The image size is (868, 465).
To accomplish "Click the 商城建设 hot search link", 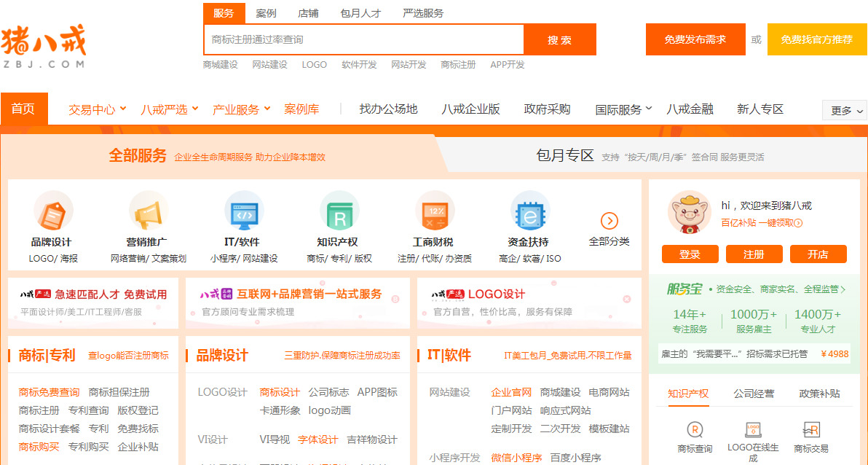I will tap(221, 65).
